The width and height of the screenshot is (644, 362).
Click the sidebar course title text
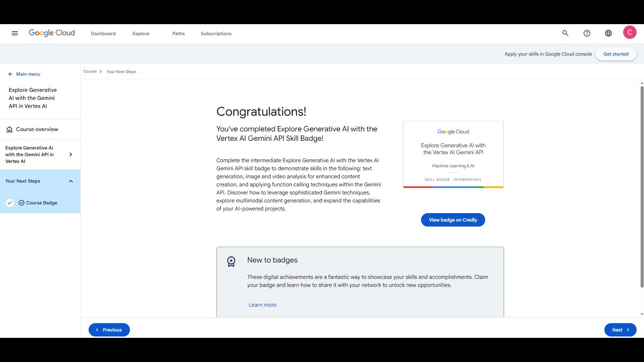click(33, 98)
